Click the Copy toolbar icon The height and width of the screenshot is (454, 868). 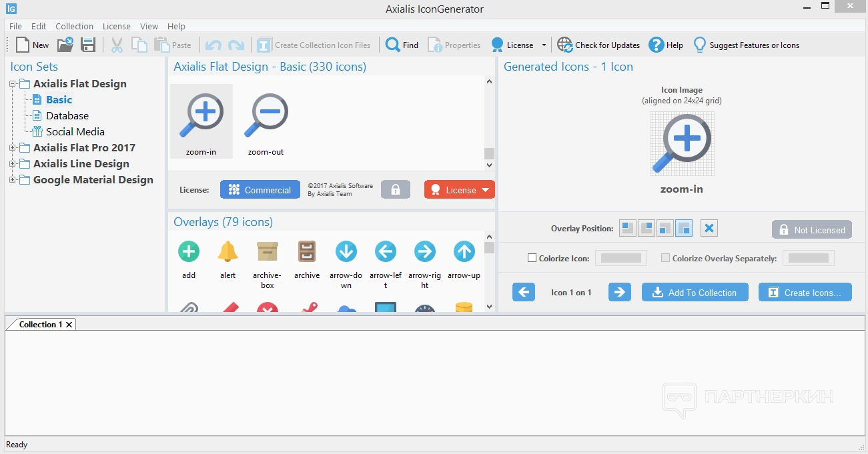[x=139, y=45]
